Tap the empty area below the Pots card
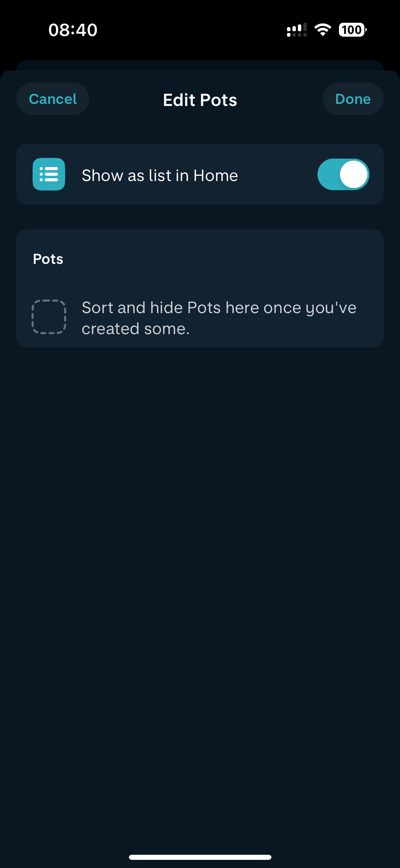400x868 pixels. click(x=200, y=577)
